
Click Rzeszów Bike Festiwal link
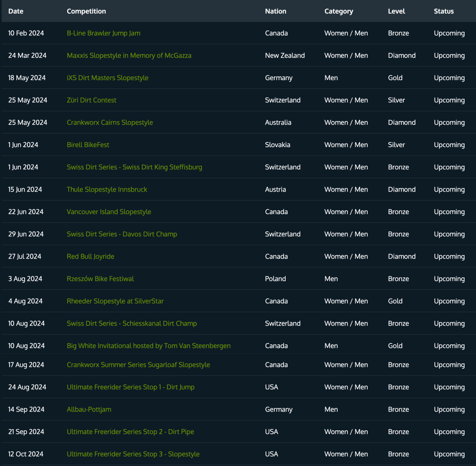100,279
